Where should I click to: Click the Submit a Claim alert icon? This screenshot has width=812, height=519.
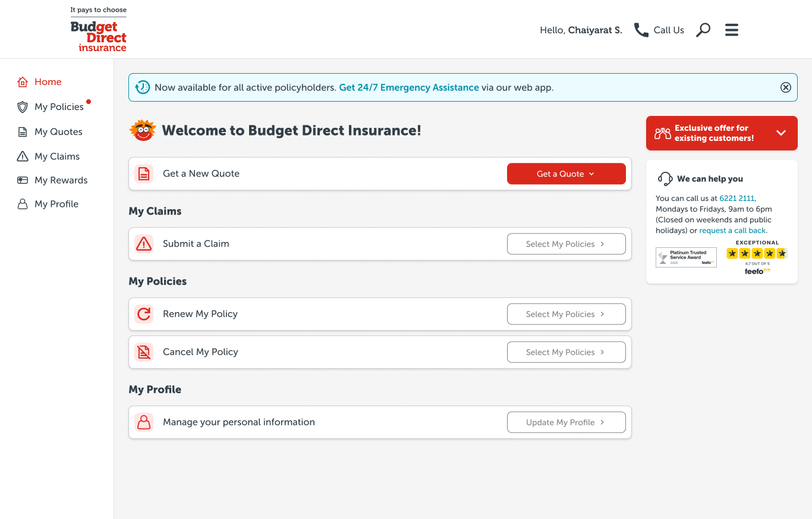(x=144, y=244)
